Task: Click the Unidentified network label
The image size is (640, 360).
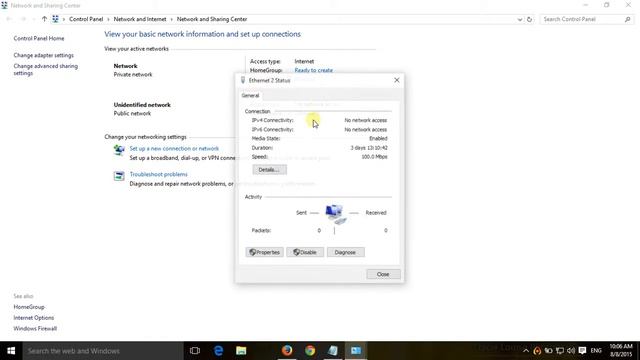Action: point(142,105)
